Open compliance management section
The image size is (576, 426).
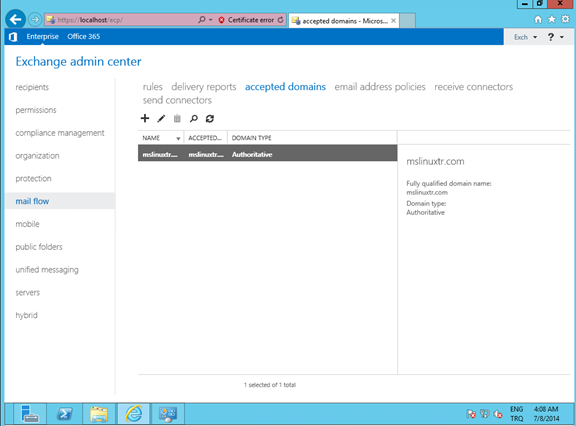[x=60, y=133]
